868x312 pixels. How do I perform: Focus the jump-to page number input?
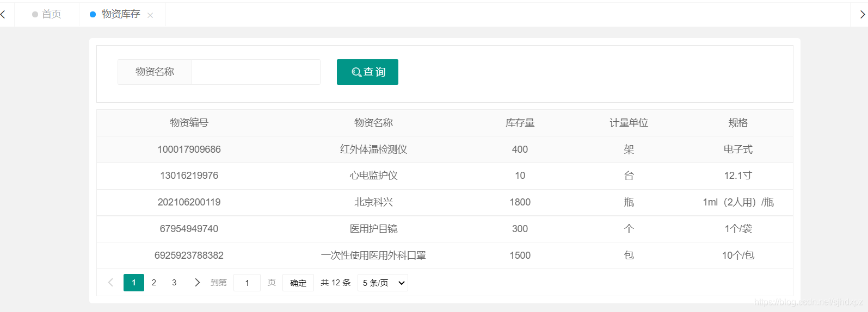[x=247, y=283]
